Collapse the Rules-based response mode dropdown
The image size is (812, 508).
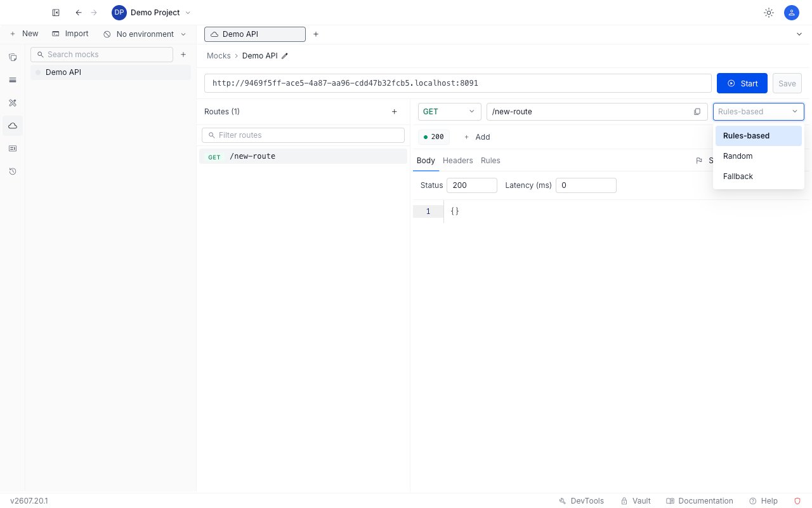[759, 112]
